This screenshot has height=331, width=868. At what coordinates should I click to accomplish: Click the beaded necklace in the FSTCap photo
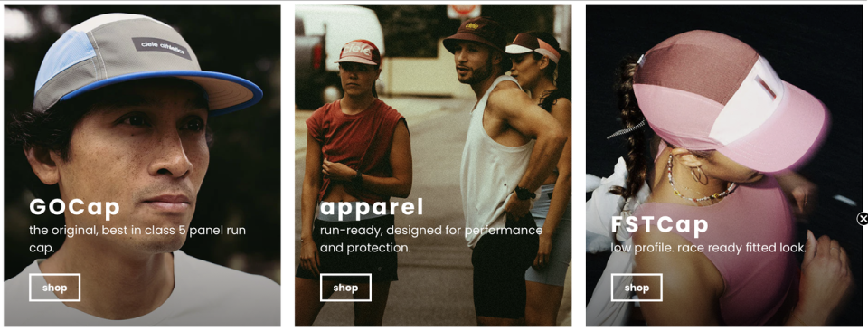(x=699, y=183)
